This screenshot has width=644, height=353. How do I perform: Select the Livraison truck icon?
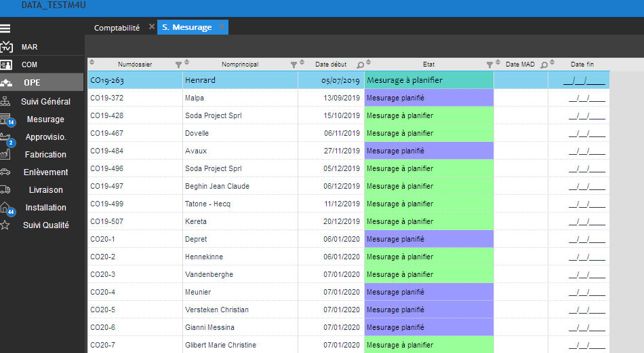[6, 190]
